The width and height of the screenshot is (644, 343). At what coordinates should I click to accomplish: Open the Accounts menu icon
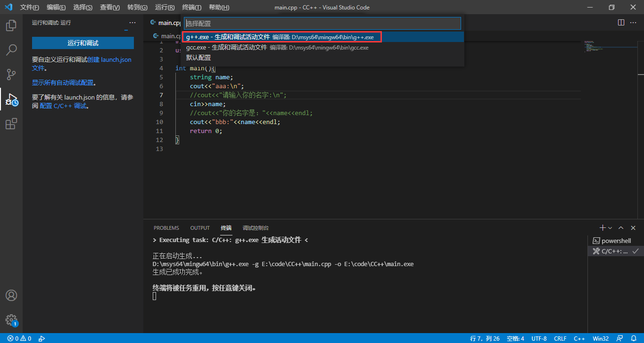[x=11, y=295]
